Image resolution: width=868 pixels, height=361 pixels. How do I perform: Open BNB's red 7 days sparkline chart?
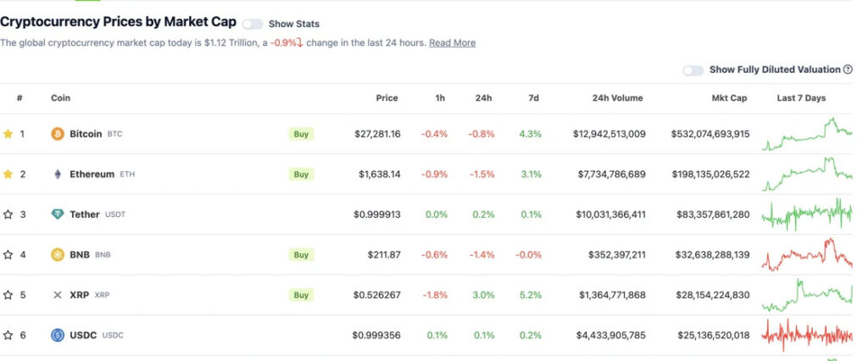point(807,255)
